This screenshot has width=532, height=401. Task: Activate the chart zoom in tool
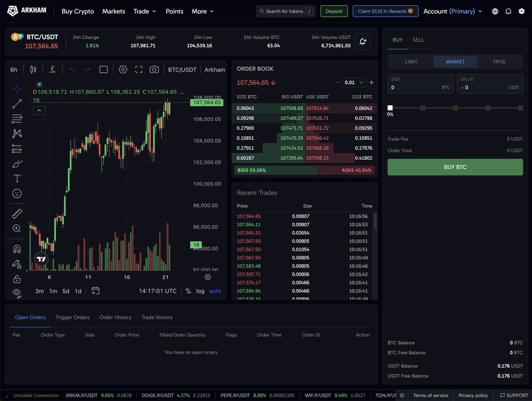[x=17, y=228]
